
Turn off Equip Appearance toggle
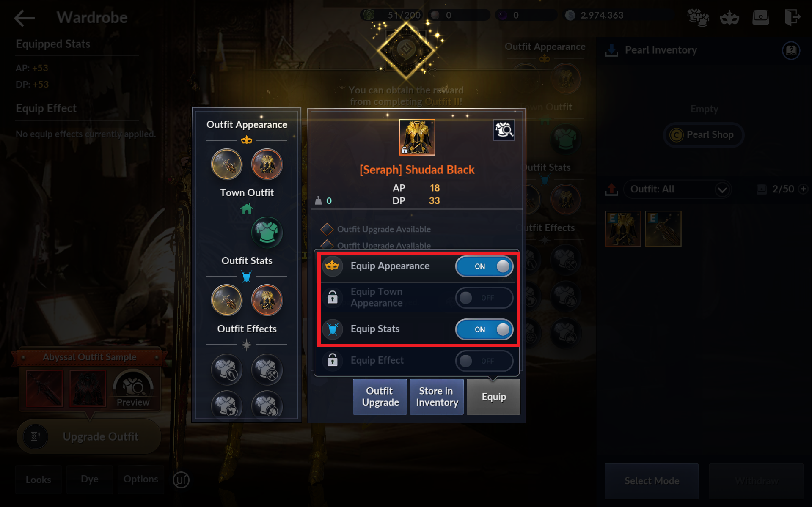click(x=484, y=266)
